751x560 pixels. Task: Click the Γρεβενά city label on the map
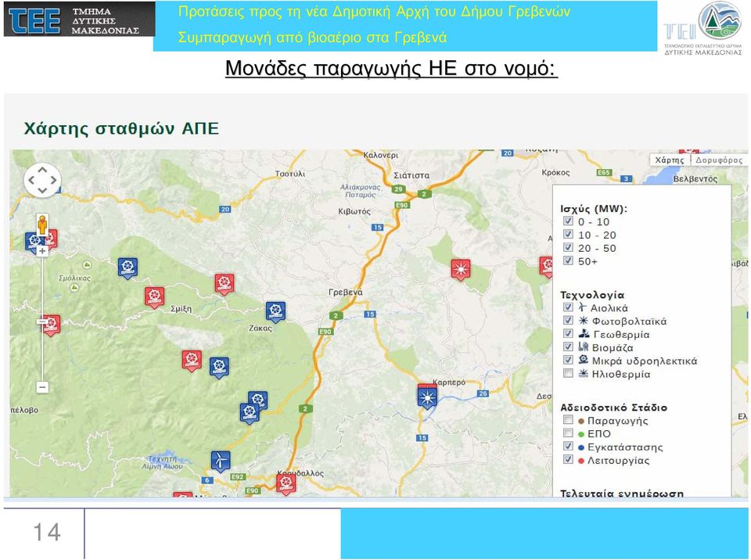pyautogui.click(x=345, y=293)
